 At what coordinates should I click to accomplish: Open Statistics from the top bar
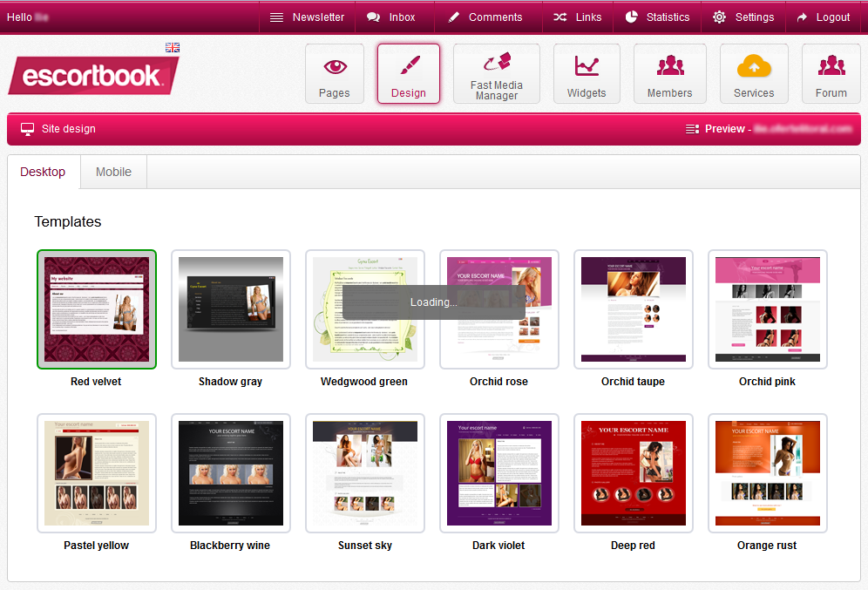click(657, 17)
